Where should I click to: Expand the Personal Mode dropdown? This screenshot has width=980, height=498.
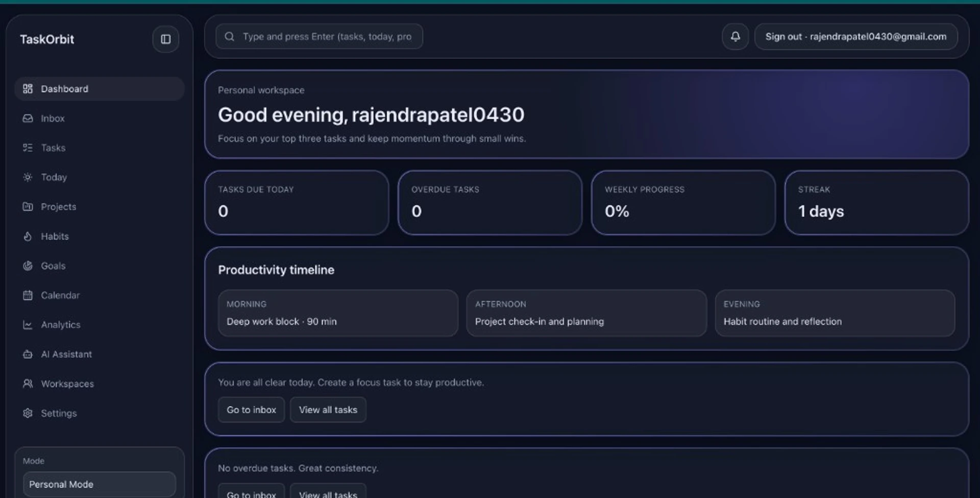pyautogui.click(x=100, y=484)
